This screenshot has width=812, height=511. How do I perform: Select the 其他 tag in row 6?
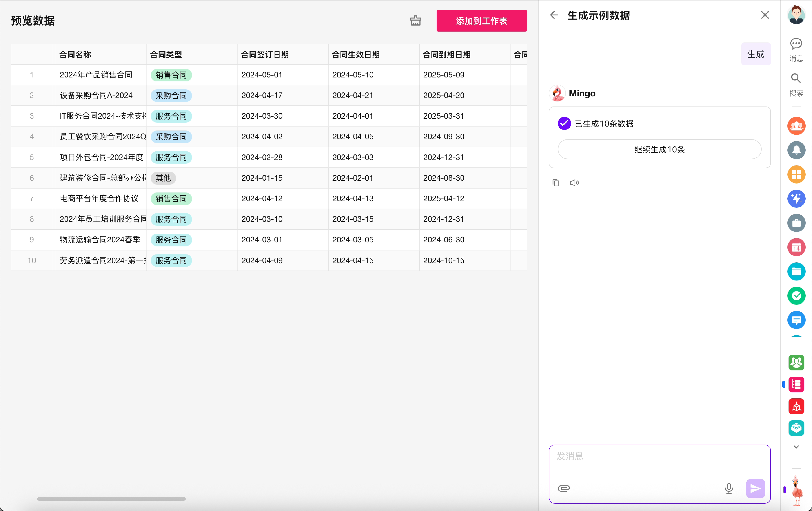coord(163,178)
